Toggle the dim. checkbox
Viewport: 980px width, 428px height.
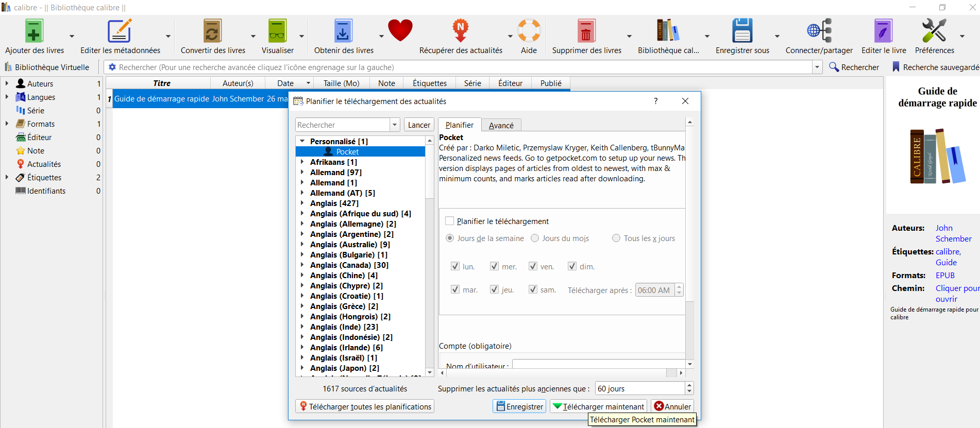coord(572,266)
